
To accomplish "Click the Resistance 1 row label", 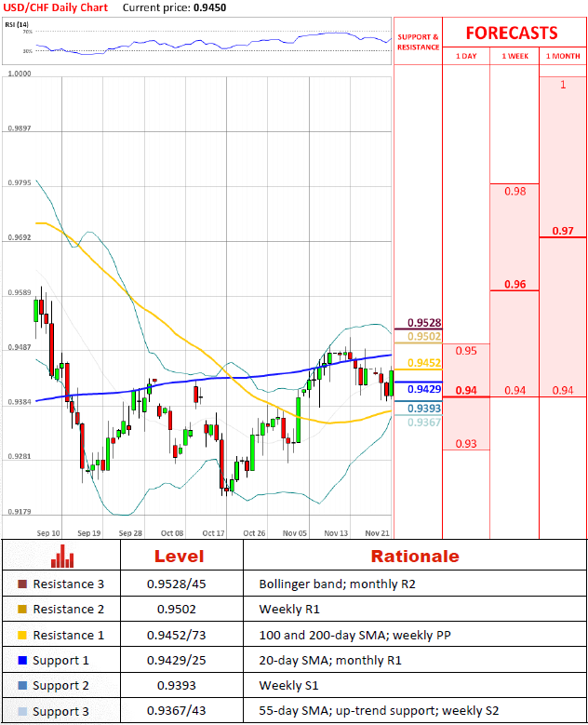I will 69,636.
